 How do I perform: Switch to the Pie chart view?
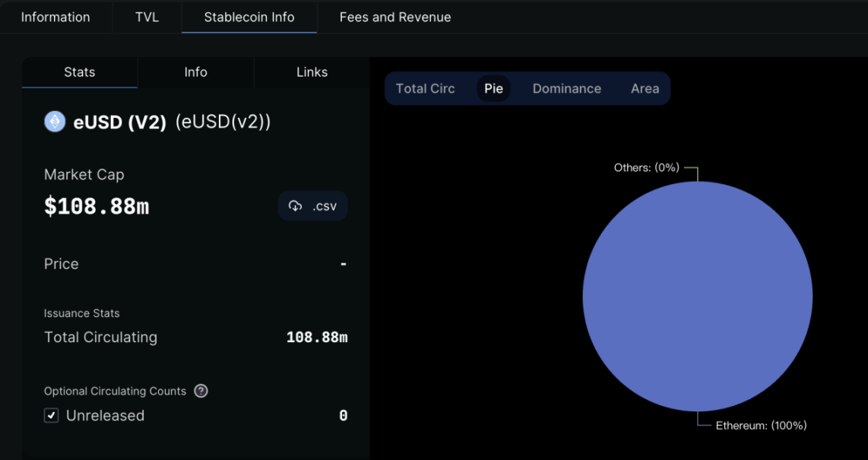493,88
